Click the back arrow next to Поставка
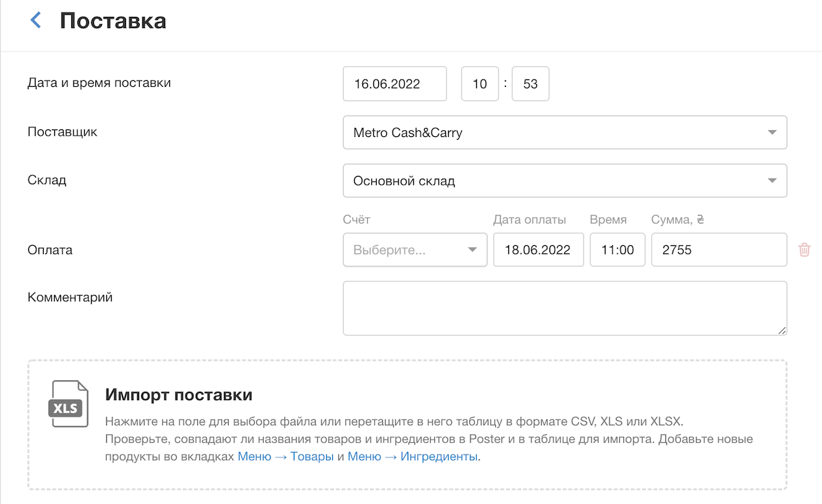 tap(36, 21)
